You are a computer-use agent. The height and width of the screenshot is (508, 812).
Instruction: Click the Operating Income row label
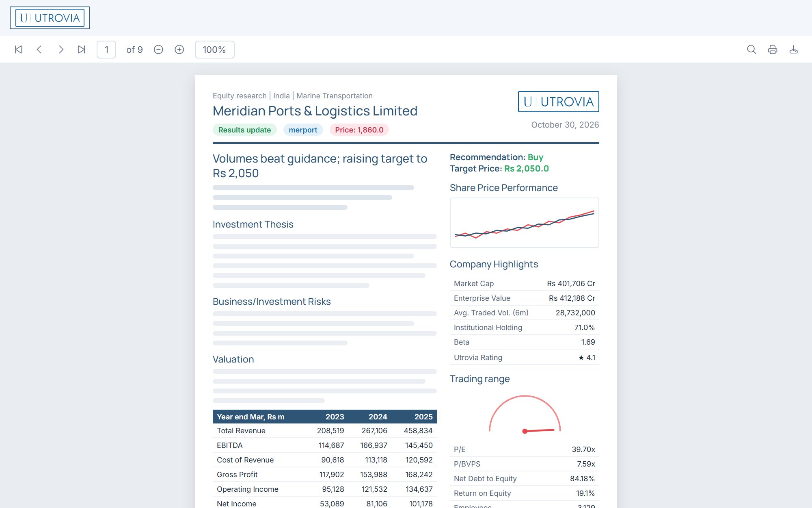[x=248, y=489]
